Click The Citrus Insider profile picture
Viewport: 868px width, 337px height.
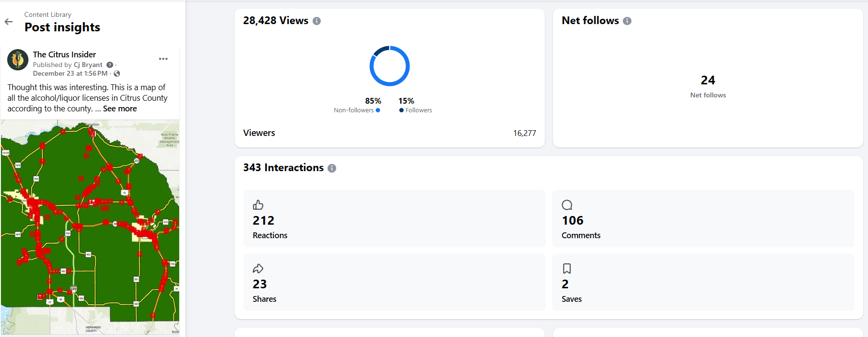click(x=18, y=60)
